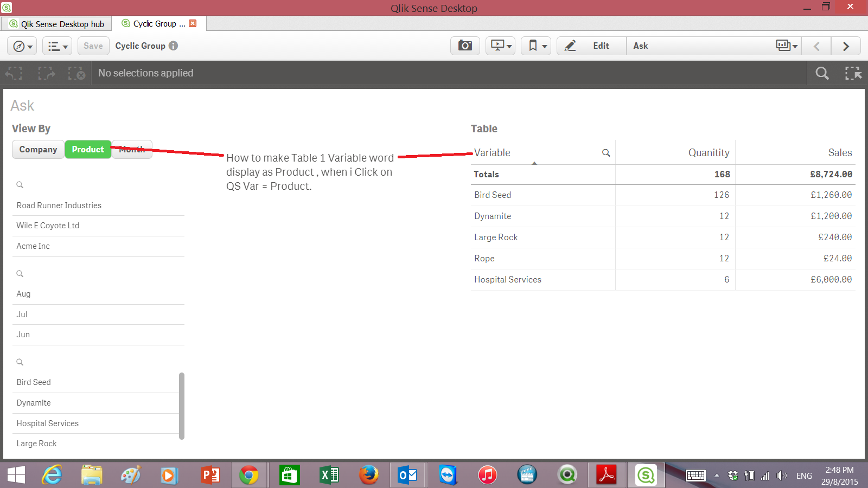
Task: Open the selections tool icon
Action: pyautogui.click(x=853, y=73)
